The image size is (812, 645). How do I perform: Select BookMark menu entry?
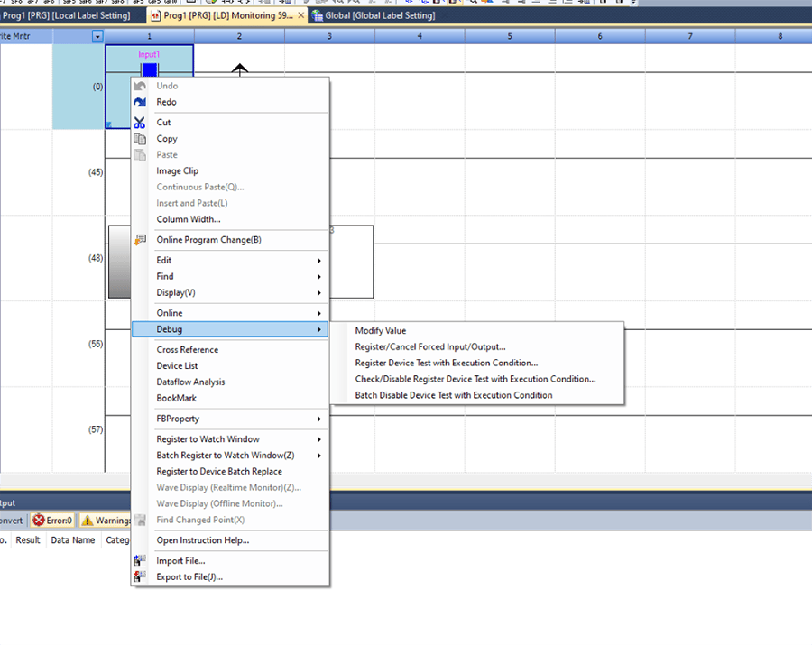click(230, 398)
